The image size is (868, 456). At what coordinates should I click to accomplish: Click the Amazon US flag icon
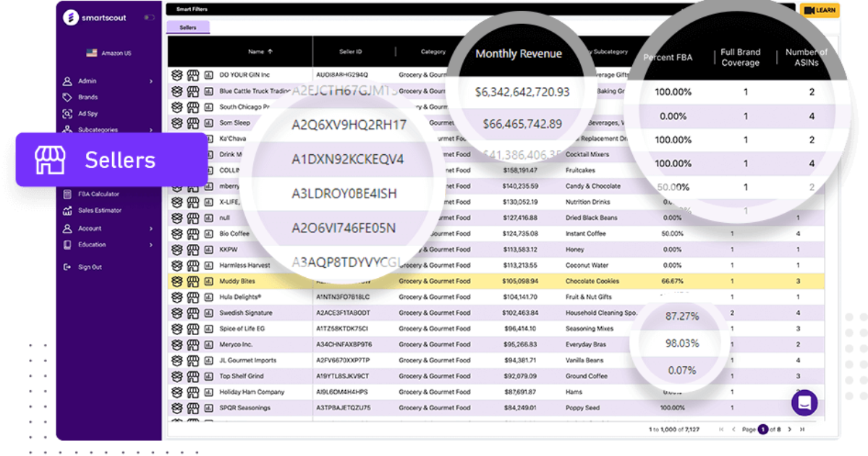92,53
